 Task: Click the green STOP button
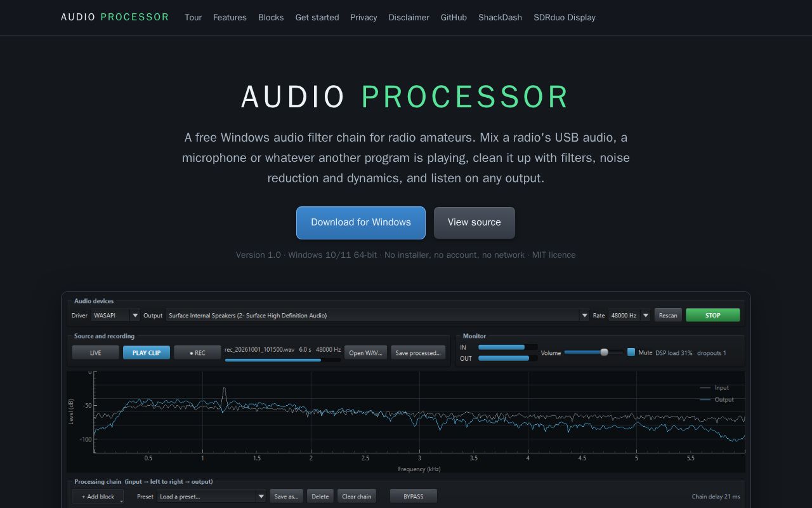pos(713,315)
